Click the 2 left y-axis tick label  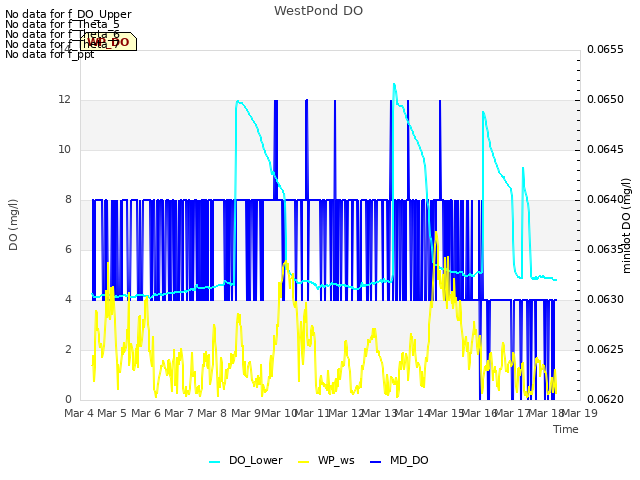point(68,349)
